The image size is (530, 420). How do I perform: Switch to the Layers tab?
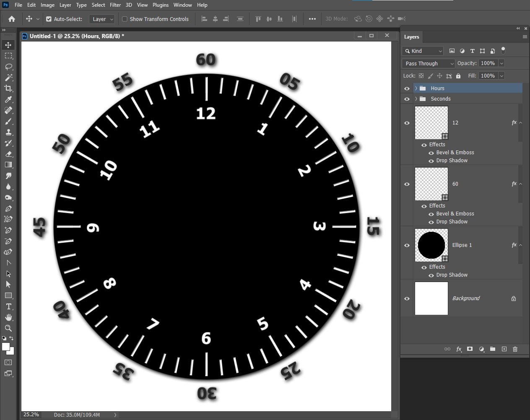(x=411, y=37)
